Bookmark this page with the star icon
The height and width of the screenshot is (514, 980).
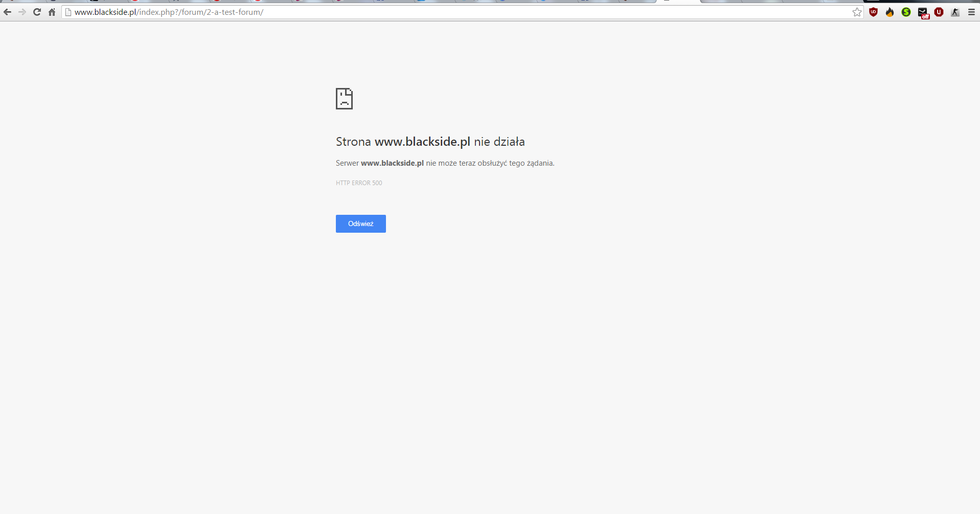tap(857, 12)
